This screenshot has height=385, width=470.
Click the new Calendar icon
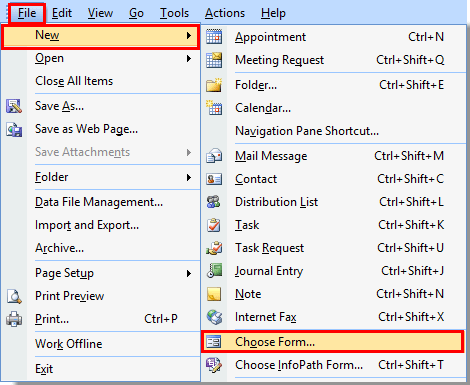pyautogui.click(x=214, y=108)
